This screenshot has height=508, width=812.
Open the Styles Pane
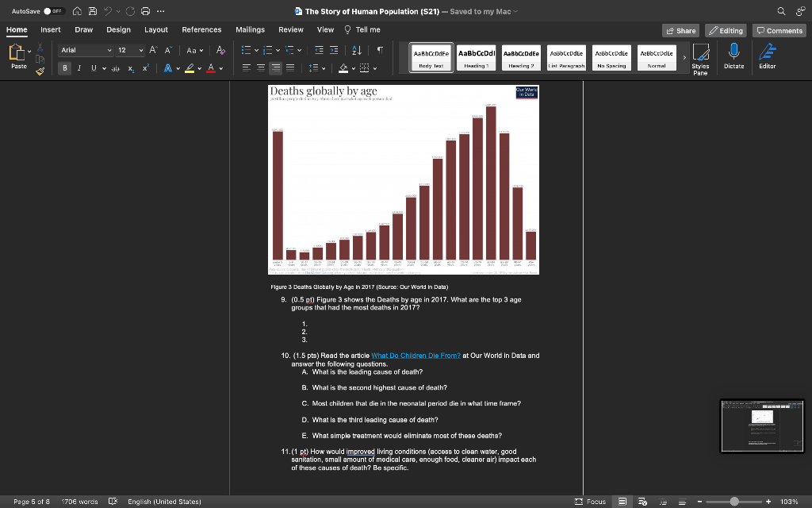point(700,59)
